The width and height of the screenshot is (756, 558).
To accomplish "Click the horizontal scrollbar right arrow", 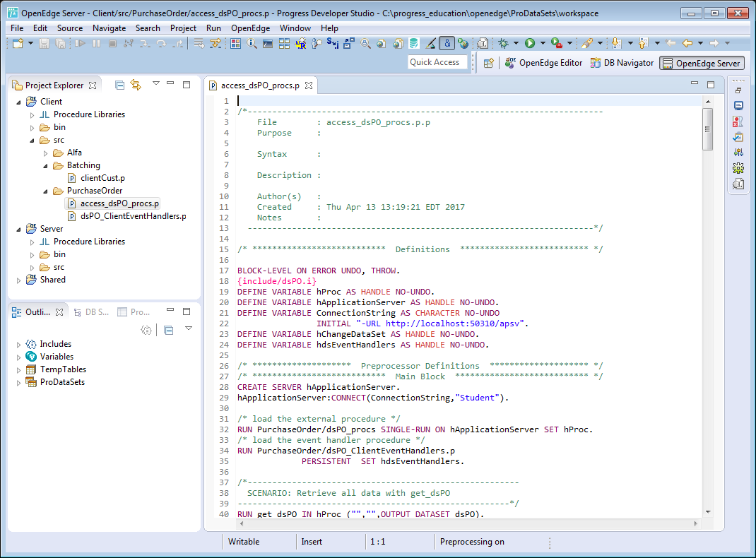I will tap(696, 523).
